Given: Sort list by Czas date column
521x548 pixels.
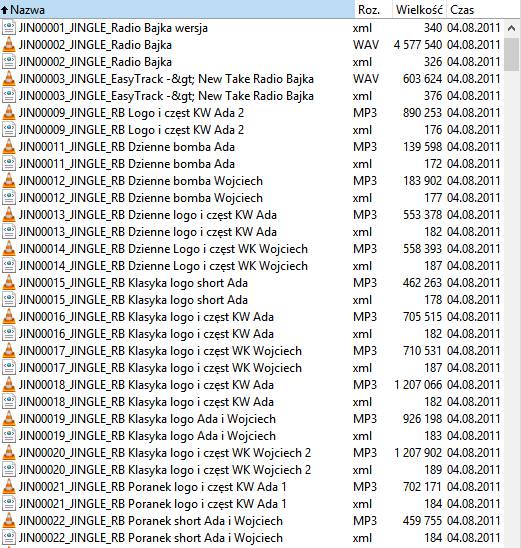Looking at the screenshot, I should 483,9.
